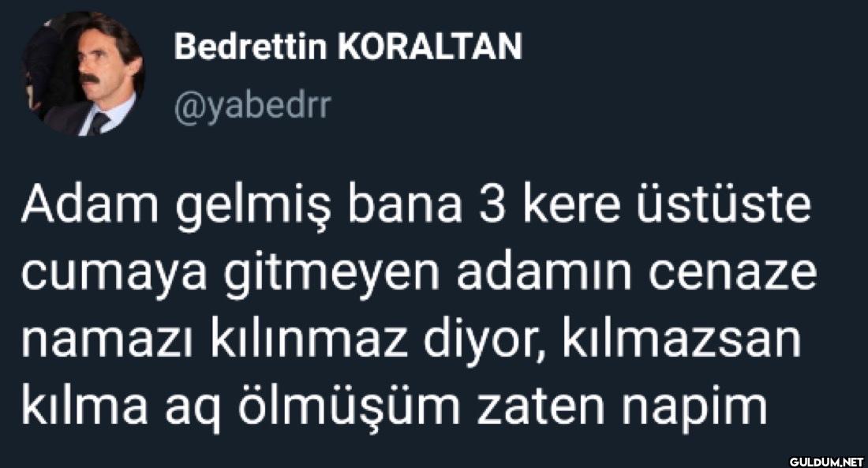Click the word "cumaya" in the tweet

(114, 275)
